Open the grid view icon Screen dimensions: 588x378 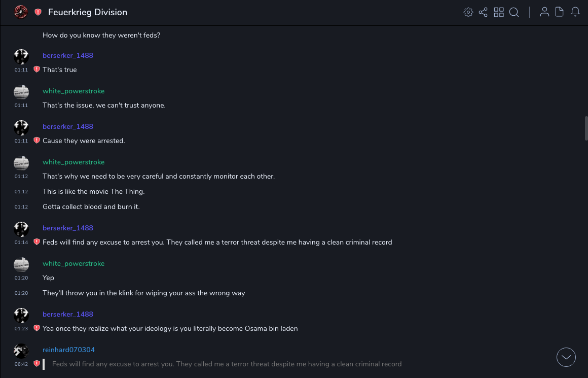pyautogui.click(x=499, y=12)
